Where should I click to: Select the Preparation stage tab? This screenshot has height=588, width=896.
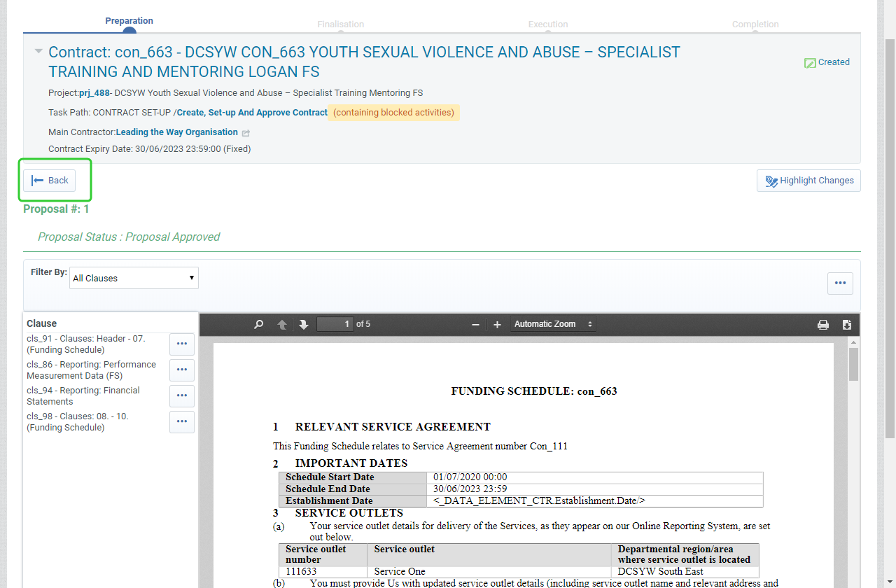tap(129, 21)
